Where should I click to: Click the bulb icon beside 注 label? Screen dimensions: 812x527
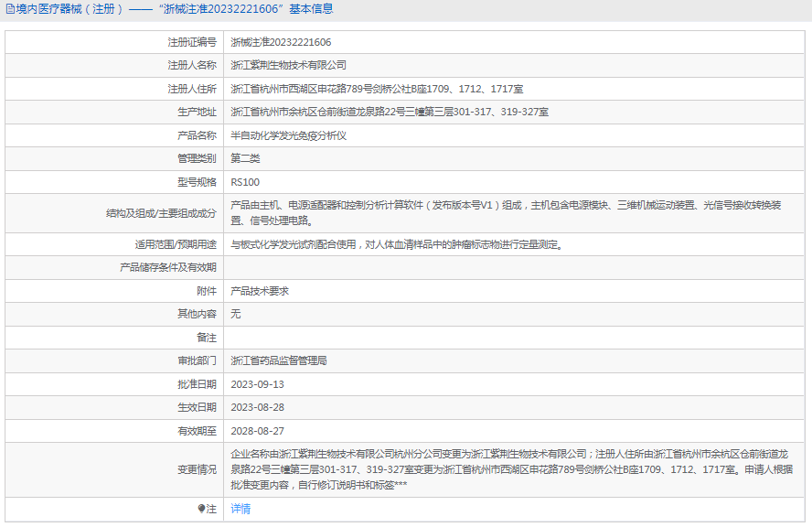pyautogui.click(x=201, y=509)
